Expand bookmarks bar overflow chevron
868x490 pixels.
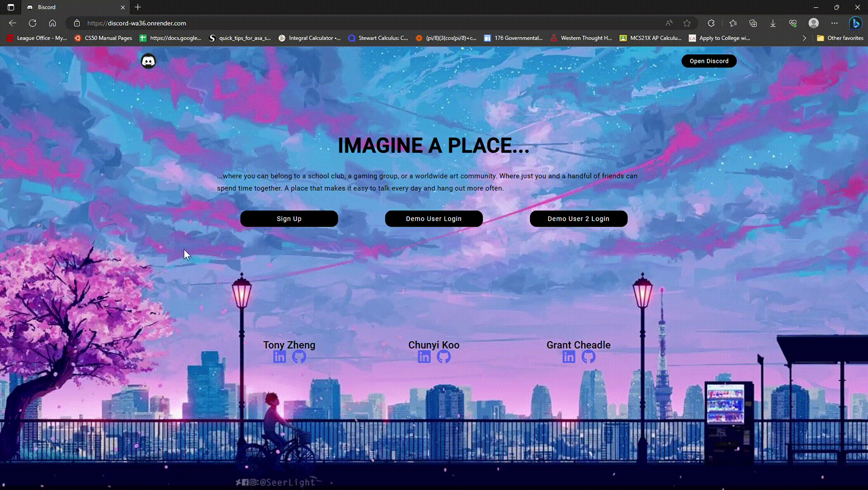click(x=804, y=38)
